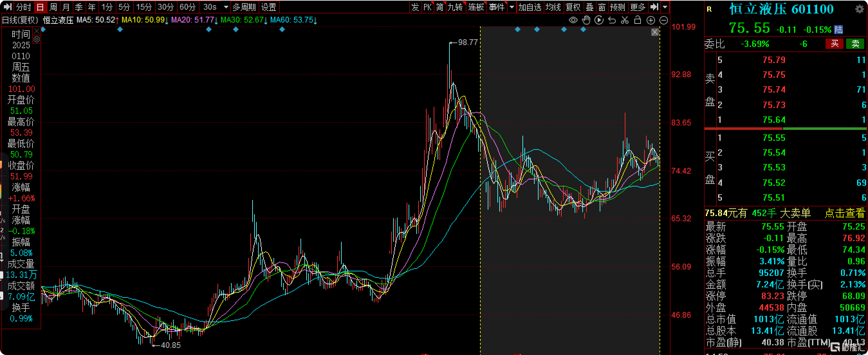868x355 pixels.
Task: Click the MA60: 53.75 indicator label
Action: click(293, 20)
